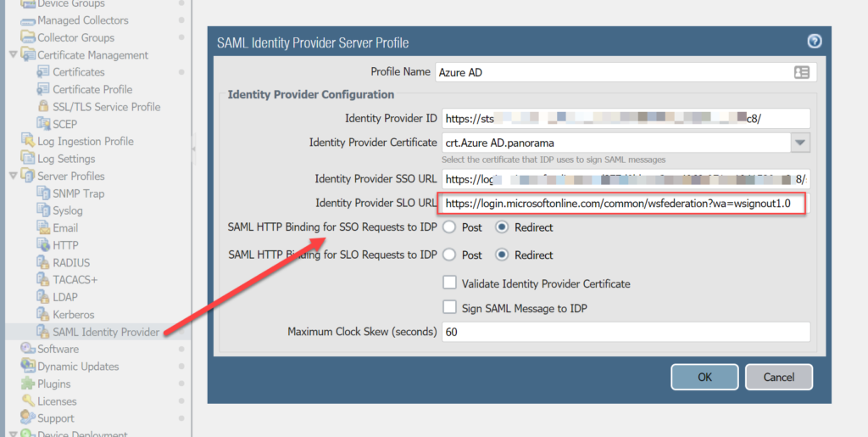The width and height of the screenshot is (868, 437).
Task: Collapse the Server Profiles tree node
Action: point(13,176)
